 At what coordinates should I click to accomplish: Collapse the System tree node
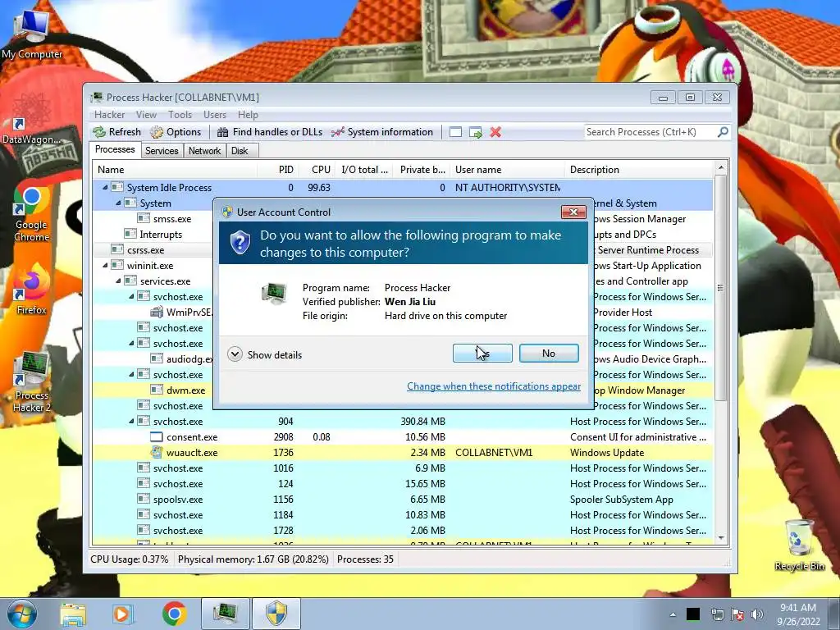(x=118, y=203)
